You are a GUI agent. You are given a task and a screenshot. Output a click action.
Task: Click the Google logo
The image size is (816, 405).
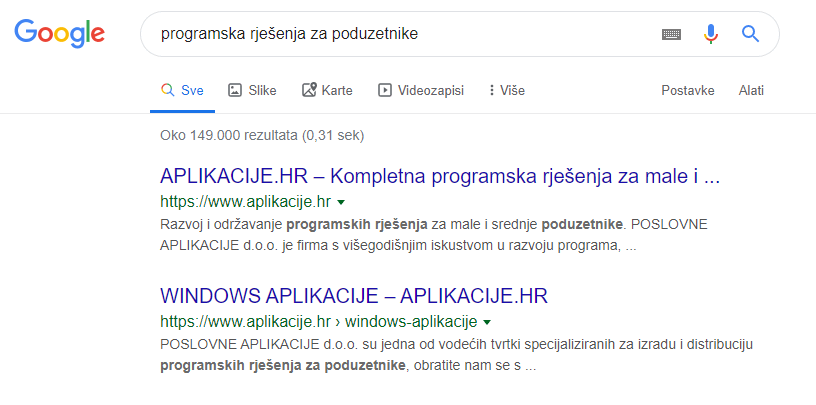coord(59,33)
